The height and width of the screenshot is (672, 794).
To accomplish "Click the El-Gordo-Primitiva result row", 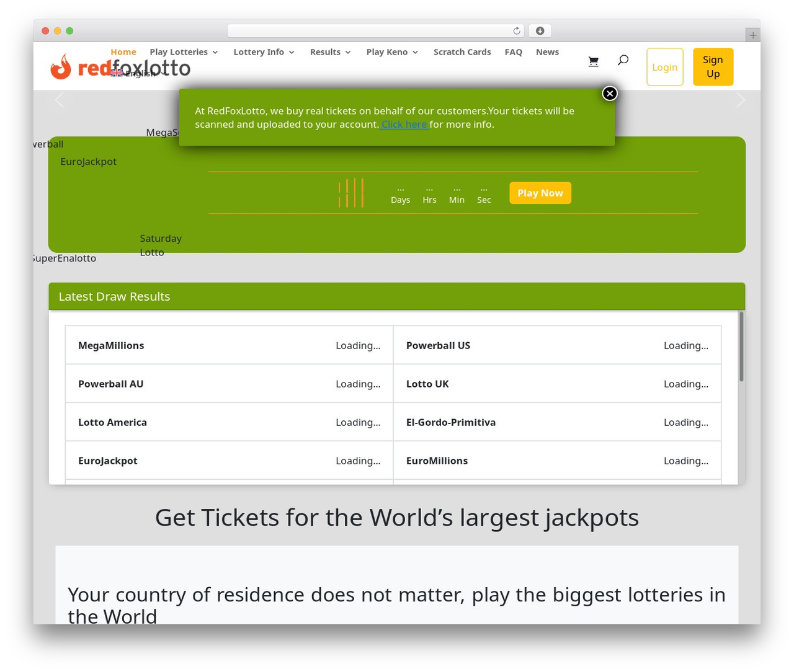I will [557, 422].
